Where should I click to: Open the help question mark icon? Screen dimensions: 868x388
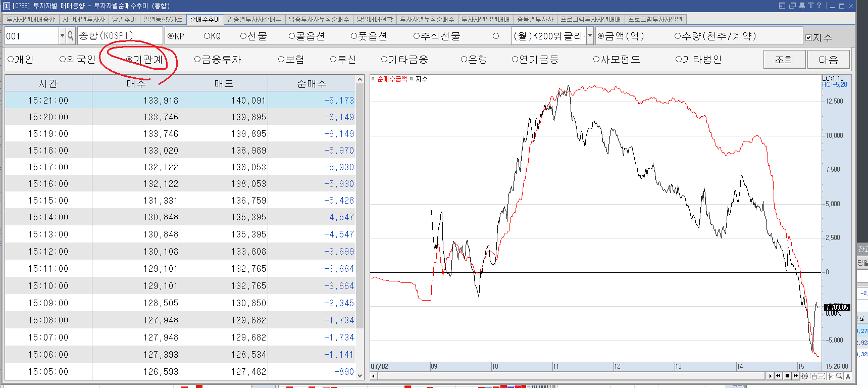point(819,6)
